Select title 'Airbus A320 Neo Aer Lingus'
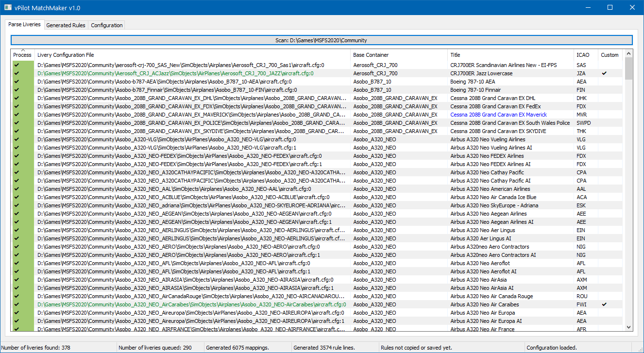Image resolution: width=644 pixels, height=353 pixels. [482, 230]
